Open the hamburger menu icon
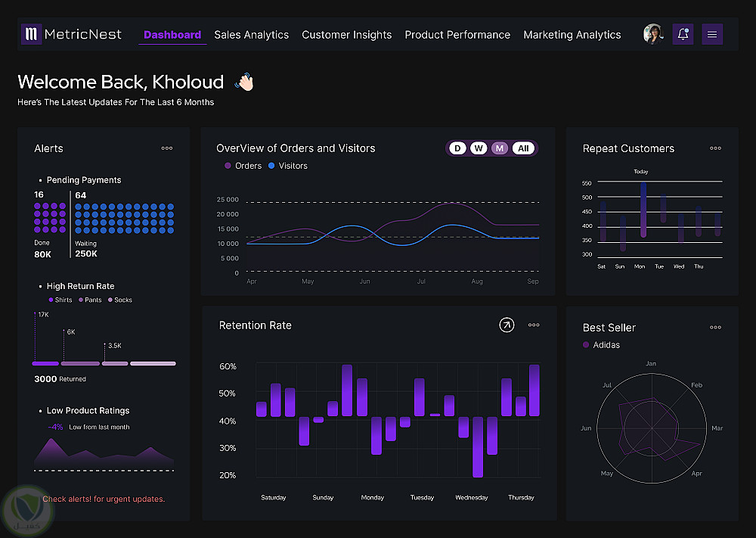 pos(712,34)
